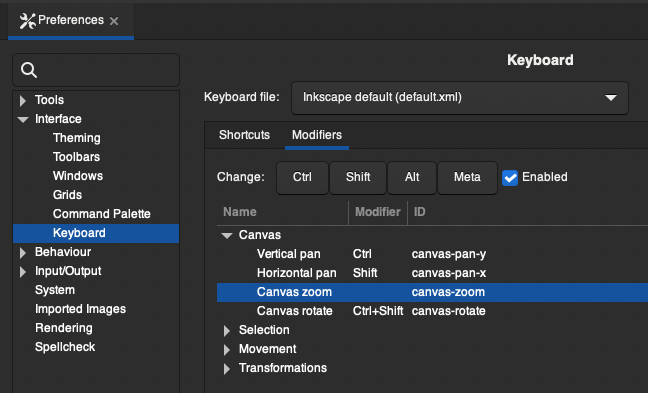The width and height of the screenshot is (648, 393).
Task: Toggle the Enabled checkbox
Action: (x=510, y=178)
